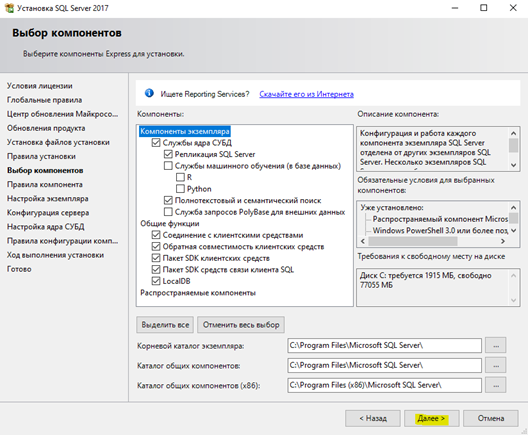Click the Выделить все button
Image resolution: width=528 pixels, height=435 pixels.
point(165,325)
